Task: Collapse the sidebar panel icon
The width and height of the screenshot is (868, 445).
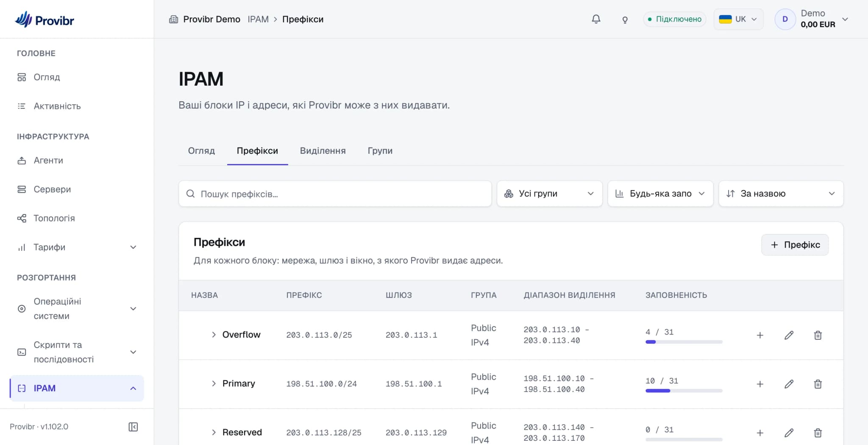Action: [x=133, y=427]
